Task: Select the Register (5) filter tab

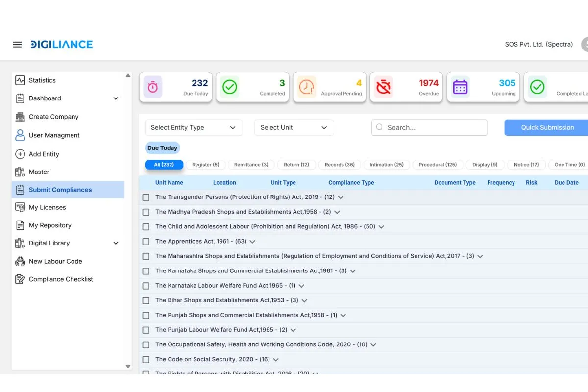Action: tap(206, 165)
